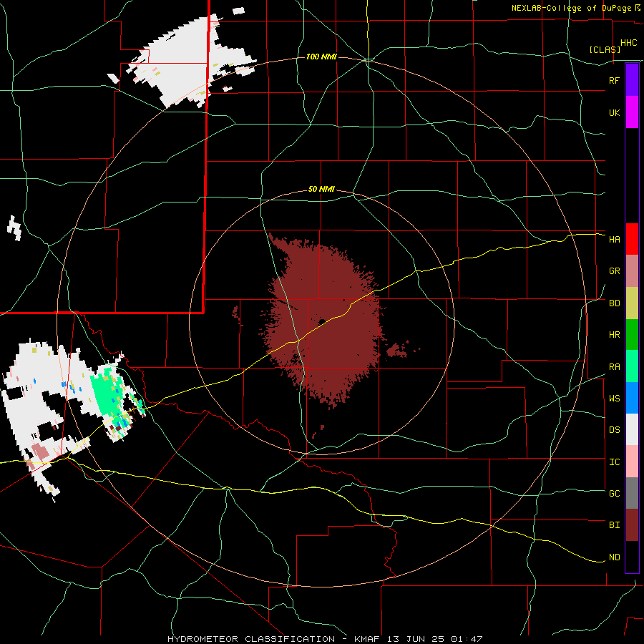Click the BD legend label
Screen dimensions: 644x644
click(x=614, y=303)
